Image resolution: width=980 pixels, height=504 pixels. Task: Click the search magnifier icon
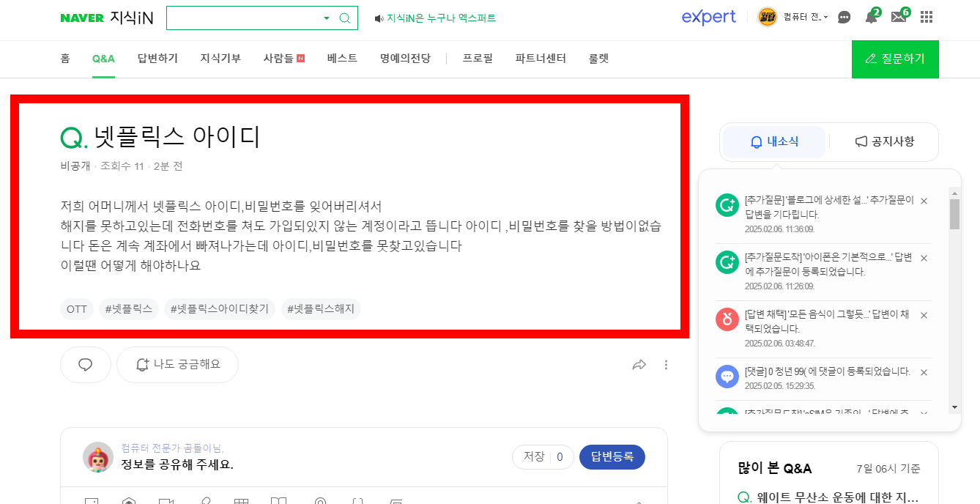[x=345, y=18]
